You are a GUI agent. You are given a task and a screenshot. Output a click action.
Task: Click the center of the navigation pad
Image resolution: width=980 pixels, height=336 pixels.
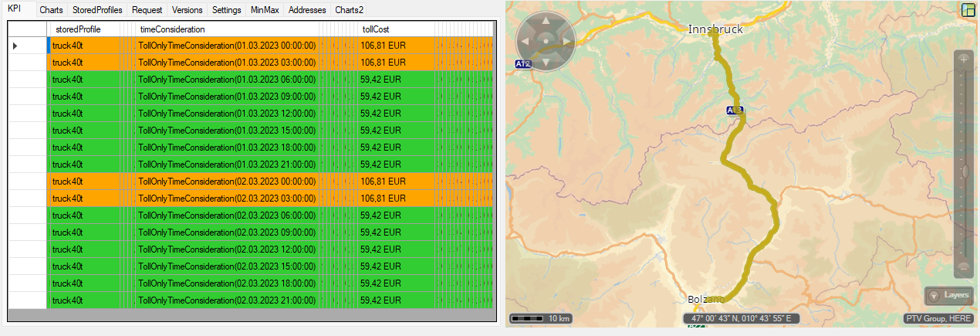[546, 41]
